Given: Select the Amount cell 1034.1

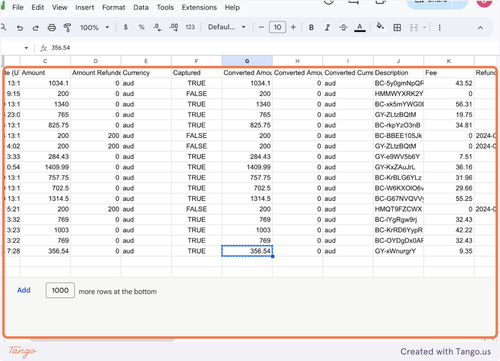Looking at the screenshot, I should pos(45,83).
